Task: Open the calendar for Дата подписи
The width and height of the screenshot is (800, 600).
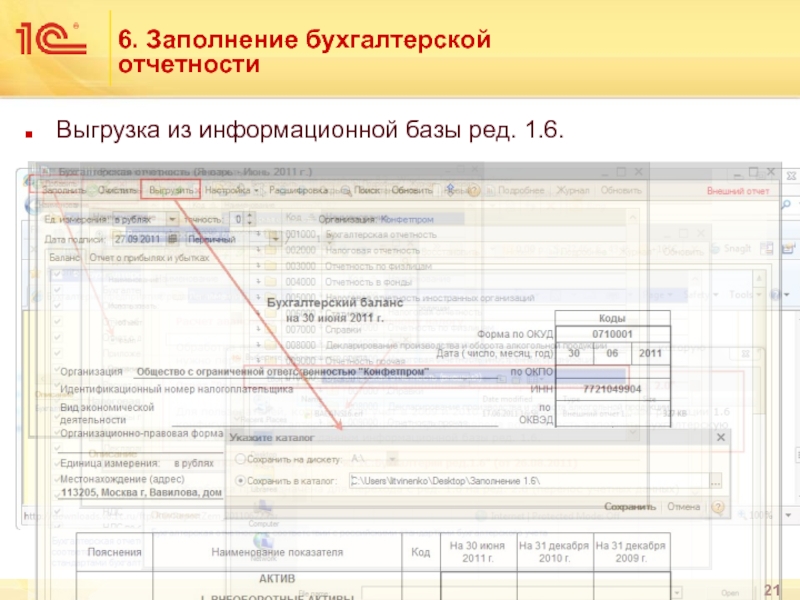Action: [x=170, y=240]
